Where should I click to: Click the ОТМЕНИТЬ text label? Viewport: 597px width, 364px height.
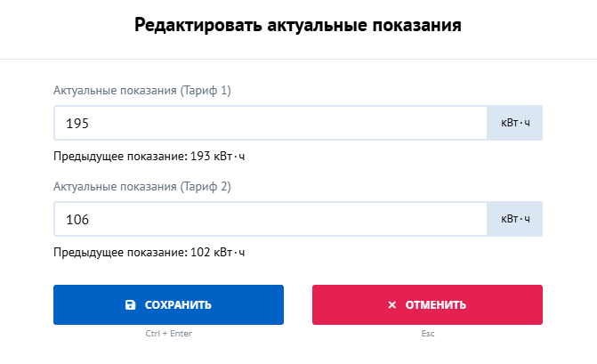(x=436, y=305)
